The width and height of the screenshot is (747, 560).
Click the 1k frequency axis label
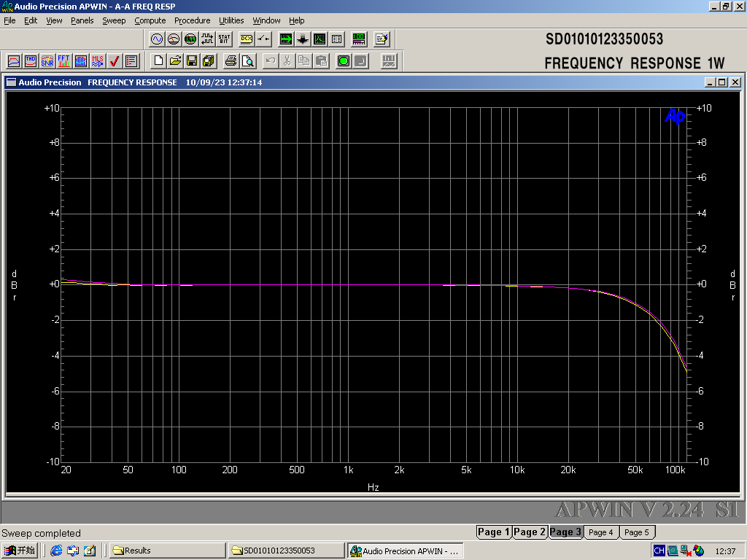[348, 470]
